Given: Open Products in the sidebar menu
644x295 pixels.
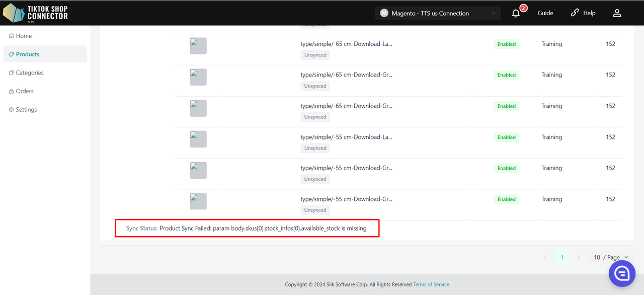Looking at the screenshot, I should [x=28, y=54].
